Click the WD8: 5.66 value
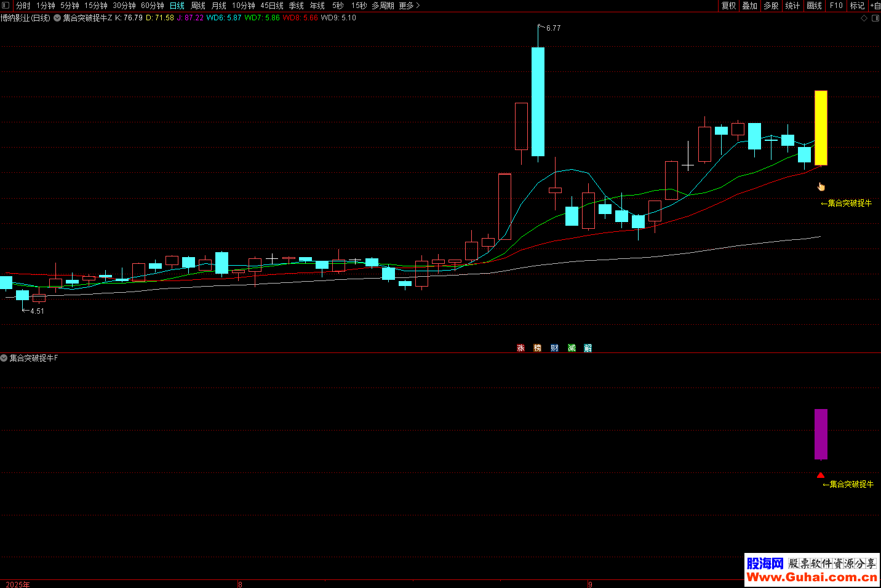 coord(300,18)
